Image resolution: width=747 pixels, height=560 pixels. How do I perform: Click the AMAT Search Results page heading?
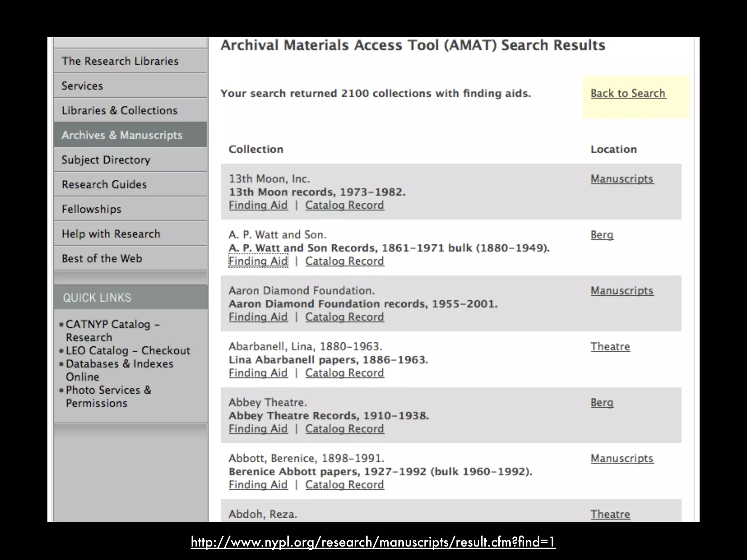[x=413, y=45]
